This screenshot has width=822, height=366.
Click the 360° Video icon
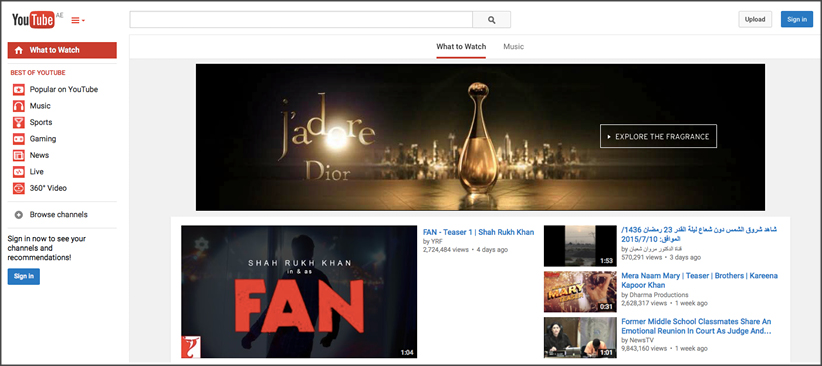coord(19,188)
